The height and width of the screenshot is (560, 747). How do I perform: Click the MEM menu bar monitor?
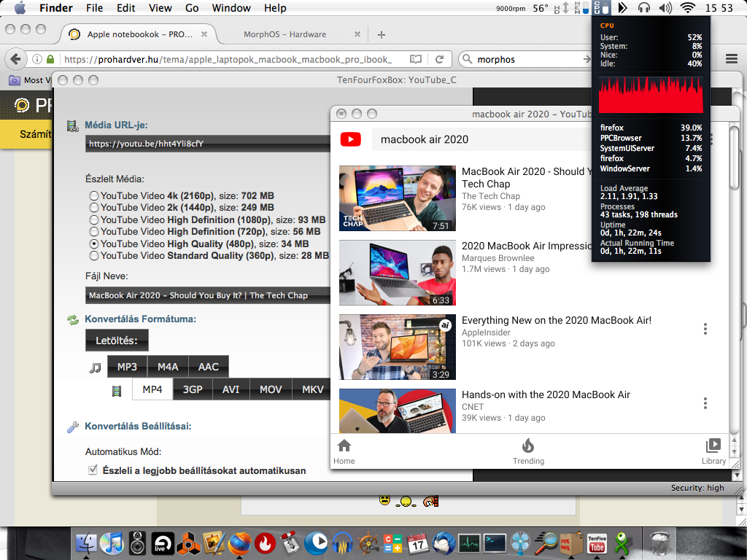click(x=581, y=7)
